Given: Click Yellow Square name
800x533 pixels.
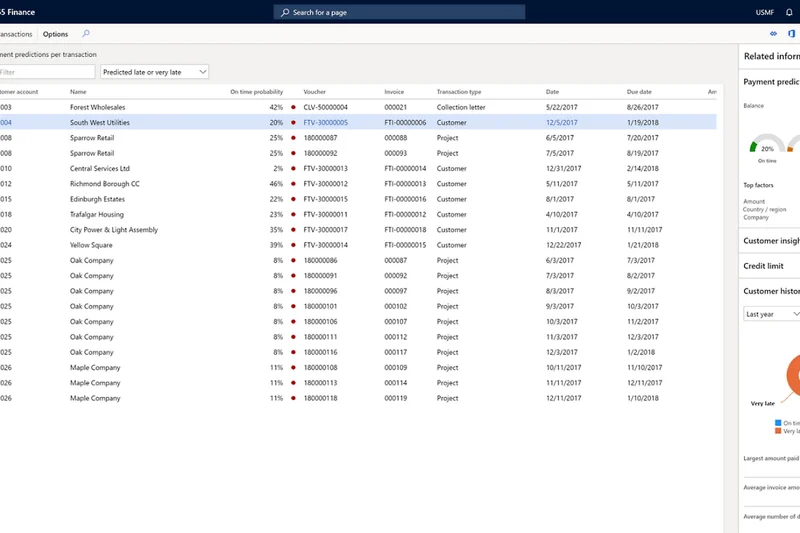Looking at the screenshot, I should (91, 245).
